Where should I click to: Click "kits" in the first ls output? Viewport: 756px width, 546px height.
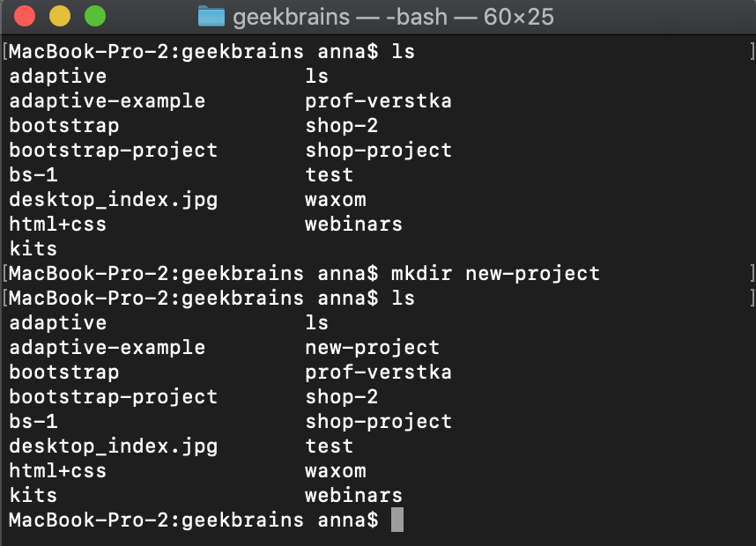point(33,248)
